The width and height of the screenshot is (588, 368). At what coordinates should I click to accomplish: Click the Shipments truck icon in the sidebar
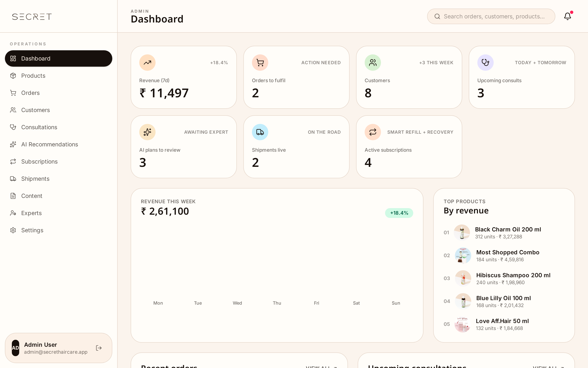tap(13, 179)
